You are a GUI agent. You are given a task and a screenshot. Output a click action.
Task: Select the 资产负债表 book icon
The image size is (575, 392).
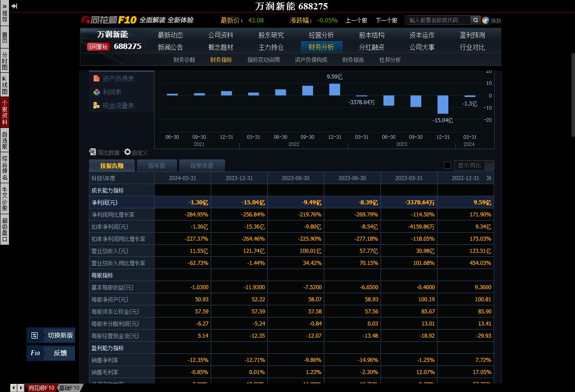click(x=96, y=78)
